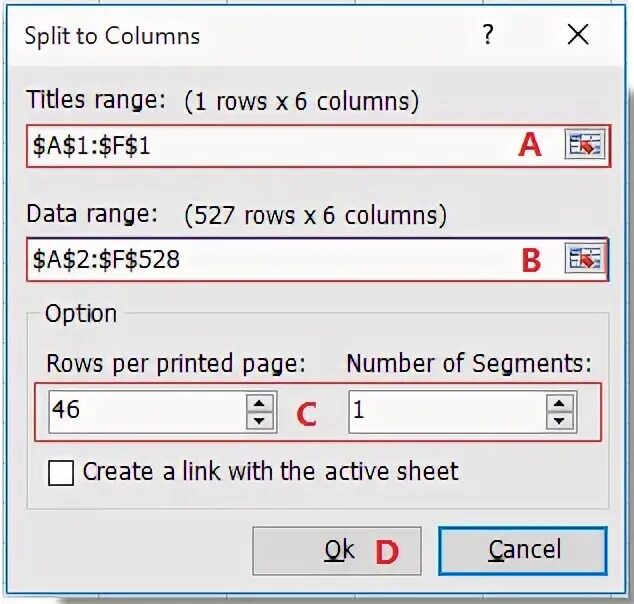Decrease Rows per printed page value

[260, 421]
